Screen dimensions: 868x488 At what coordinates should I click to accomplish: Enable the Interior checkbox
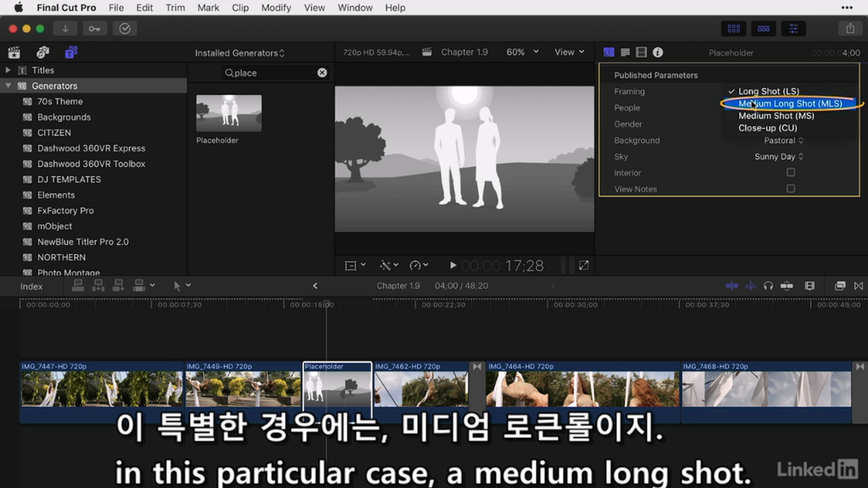(x=791, y=172)
